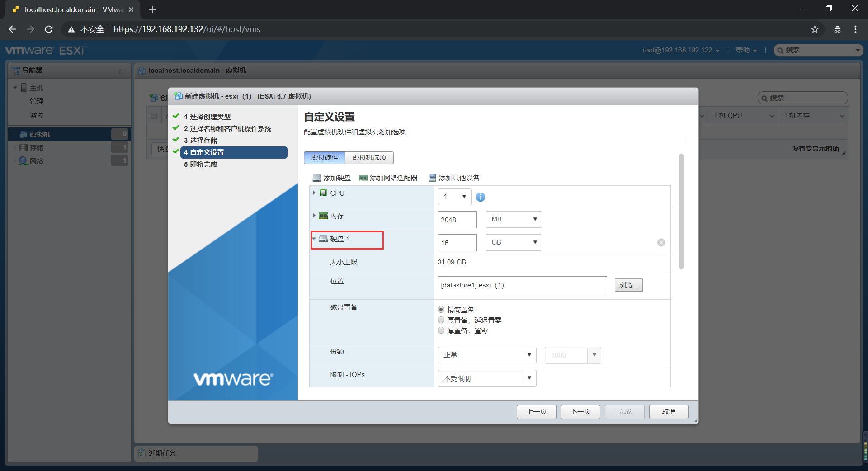Image resolution: width=868 pixels, height=471 pixels.
Task: Click the hard disk size input field
Action: click(x=457, y=243)
